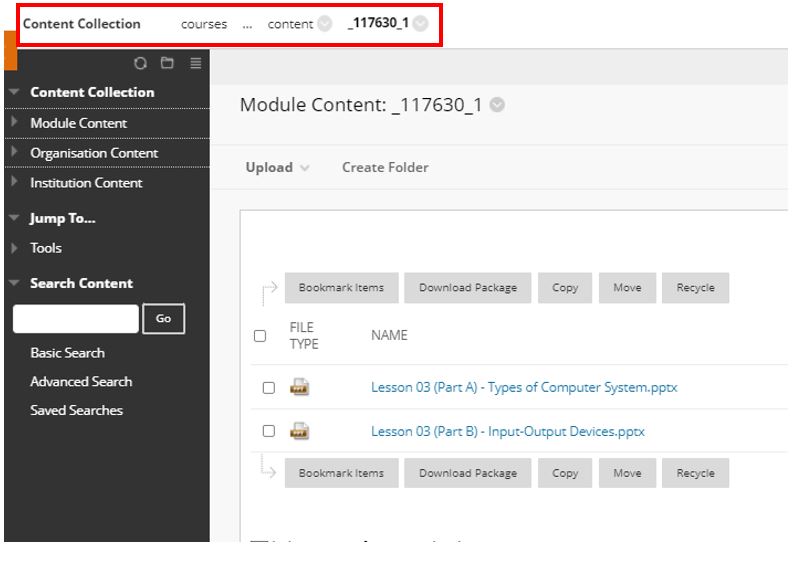Check the box for Lesson 03 Part B
The height and width of the screenshot is (564, 793).
click(269, 431)
